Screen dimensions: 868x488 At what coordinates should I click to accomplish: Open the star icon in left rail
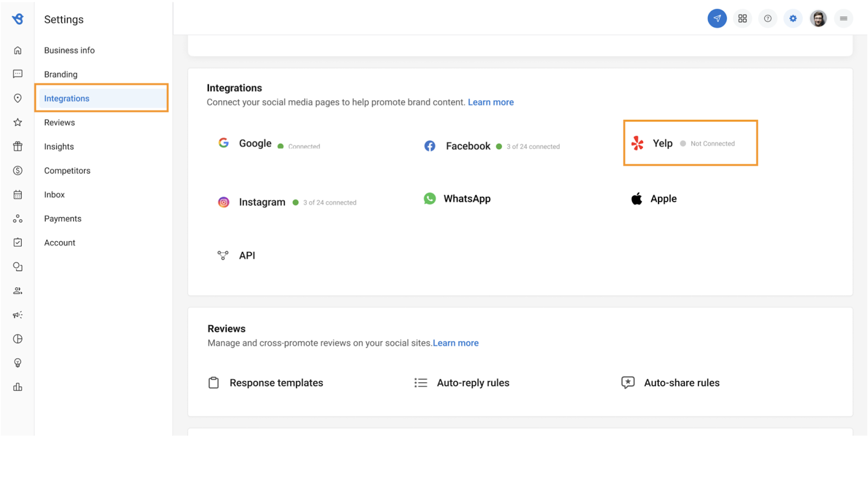18,123
